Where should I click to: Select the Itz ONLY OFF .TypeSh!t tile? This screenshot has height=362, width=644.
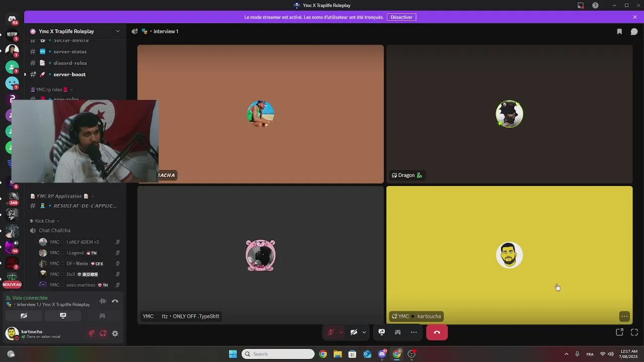point(261,255)
